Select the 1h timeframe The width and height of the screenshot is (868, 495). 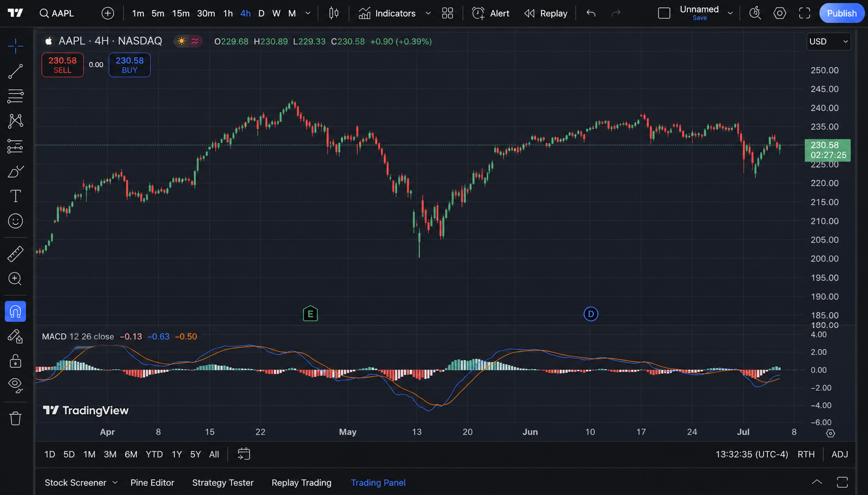tap(228, 13)
